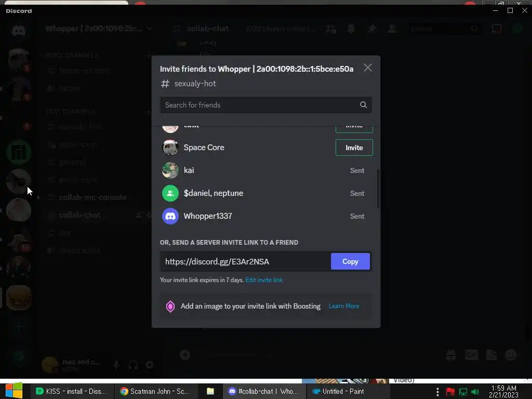Open the emoji picker
This screenshot has height=399, width=532.
tap(511, 355)
